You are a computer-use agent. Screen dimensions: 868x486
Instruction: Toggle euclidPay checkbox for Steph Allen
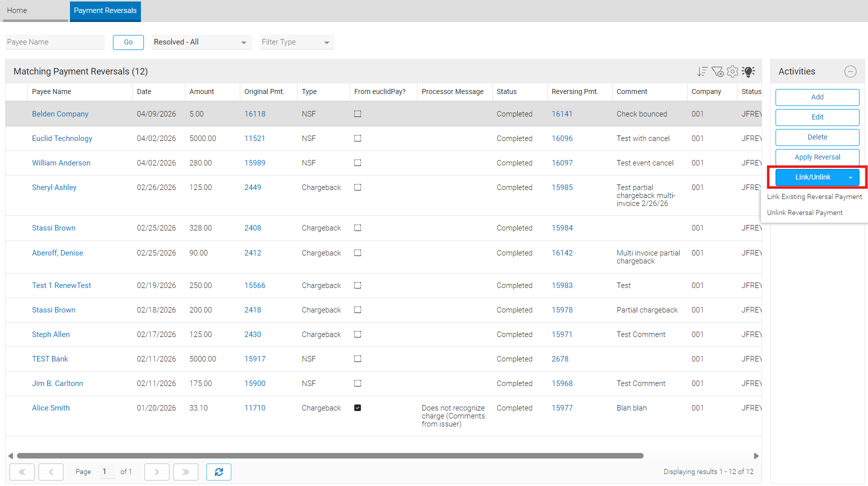358,334
